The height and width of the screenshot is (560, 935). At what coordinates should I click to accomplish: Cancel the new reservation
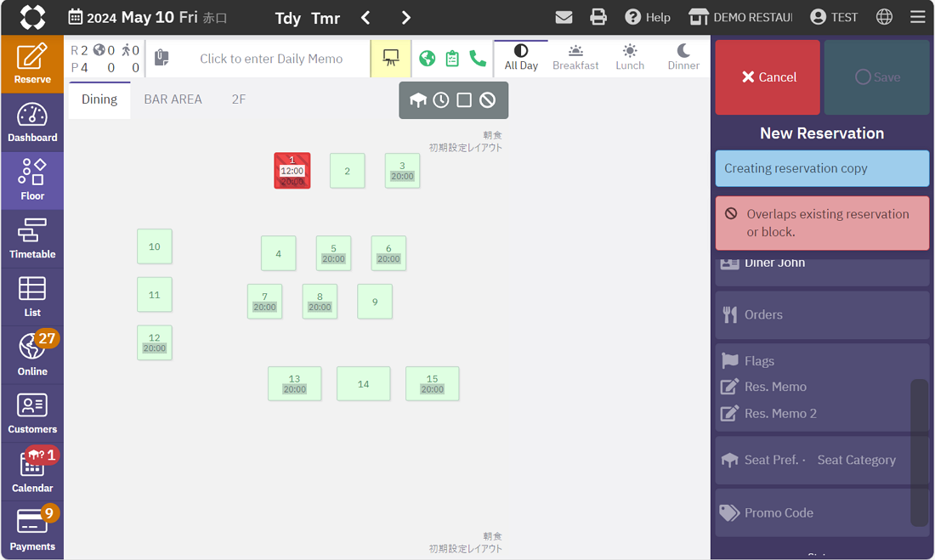(x=768, y=77)
